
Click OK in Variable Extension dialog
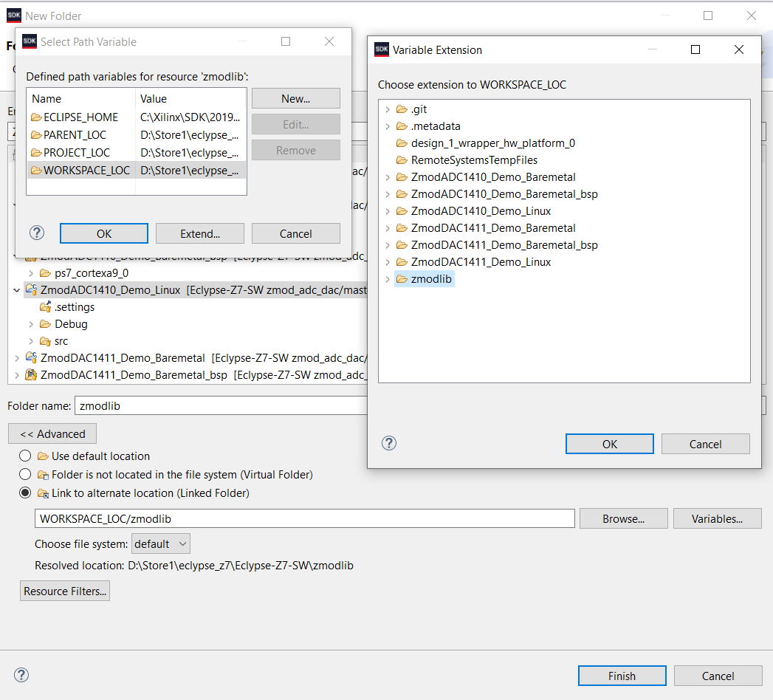(x=609, y=445)
